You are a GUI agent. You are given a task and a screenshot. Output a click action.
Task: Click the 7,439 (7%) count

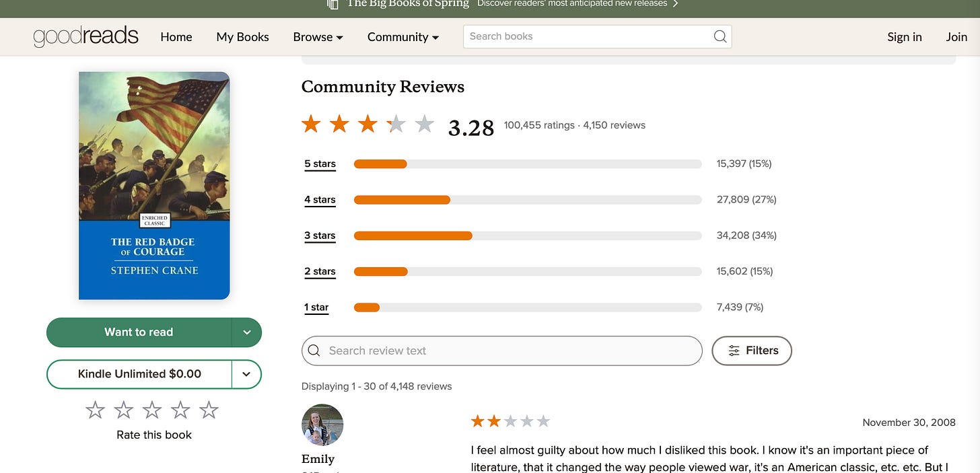point(740,307)
